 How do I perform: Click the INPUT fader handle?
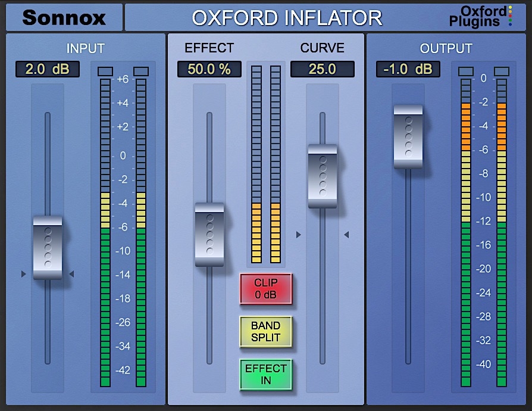pyautogui.click(x=48, y=248)
